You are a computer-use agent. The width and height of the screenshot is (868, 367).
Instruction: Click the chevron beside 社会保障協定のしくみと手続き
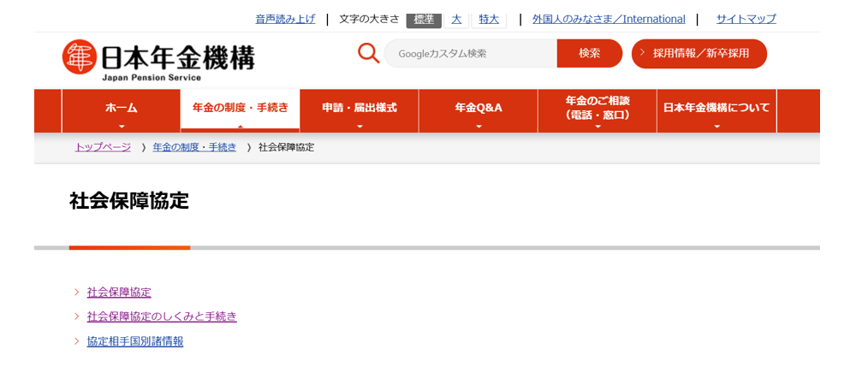pos(77,317)
